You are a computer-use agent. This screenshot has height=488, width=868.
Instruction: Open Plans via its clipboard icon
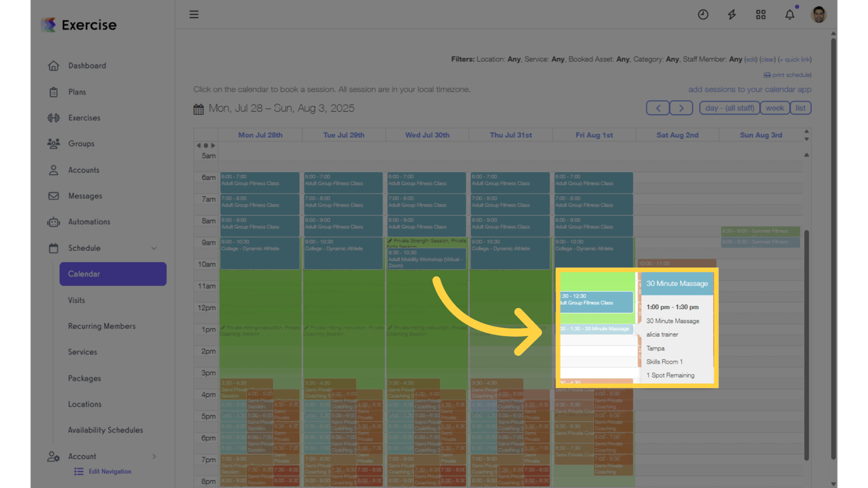tap(53, 92)
